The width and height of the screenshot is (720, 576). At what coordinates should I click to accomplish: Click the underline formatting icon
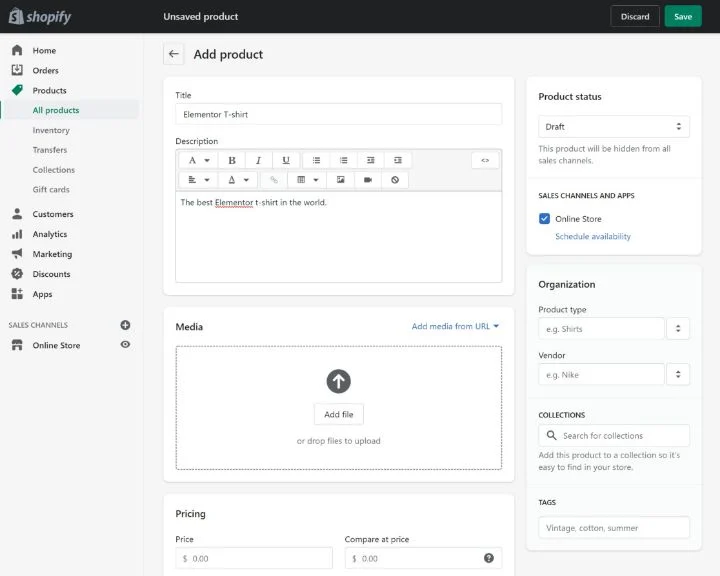[x=286, y=160]
